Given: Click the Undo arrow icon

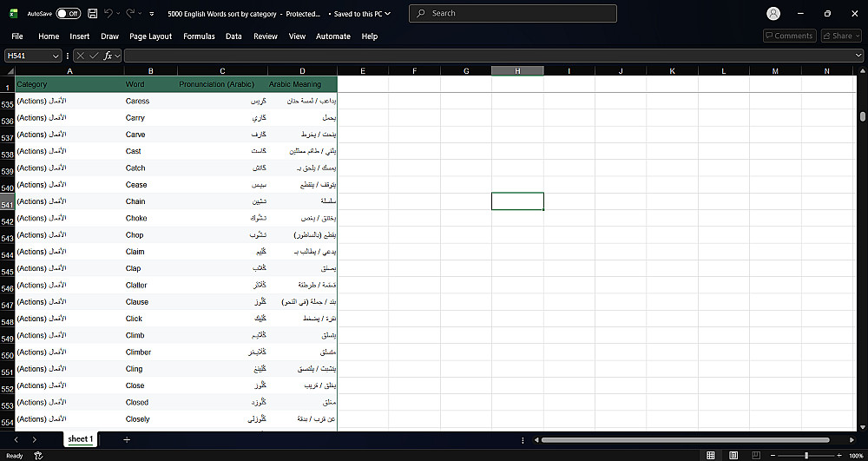Looking at the screenshot, I should pyautogui.click(x=108, y=13).
